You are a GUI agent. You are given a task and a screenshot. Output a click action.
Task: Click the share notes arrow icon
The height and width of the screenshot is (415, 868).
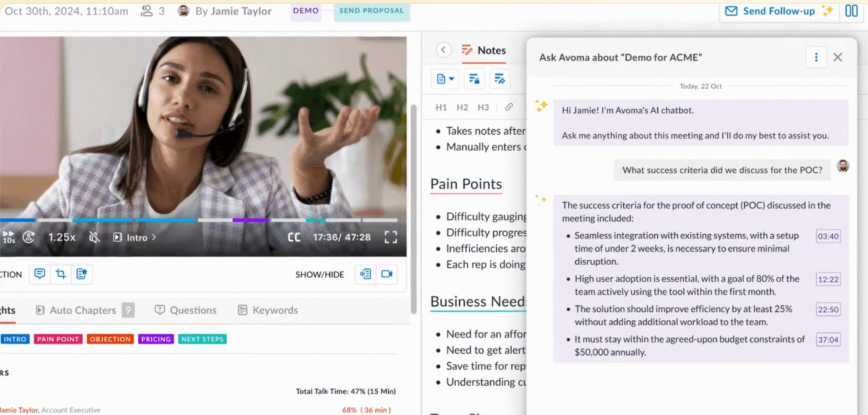499,79
